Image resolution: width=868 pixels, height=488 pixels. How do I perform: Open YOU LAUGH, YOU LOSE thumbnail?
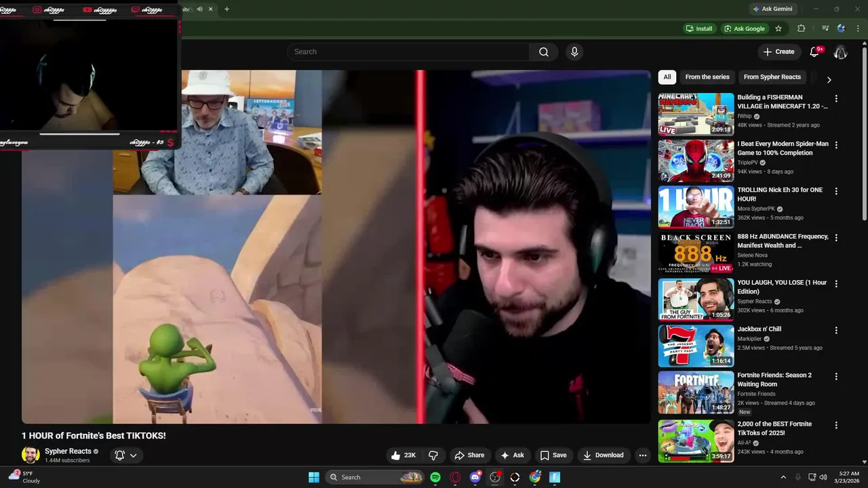click(x=696, y=300)
